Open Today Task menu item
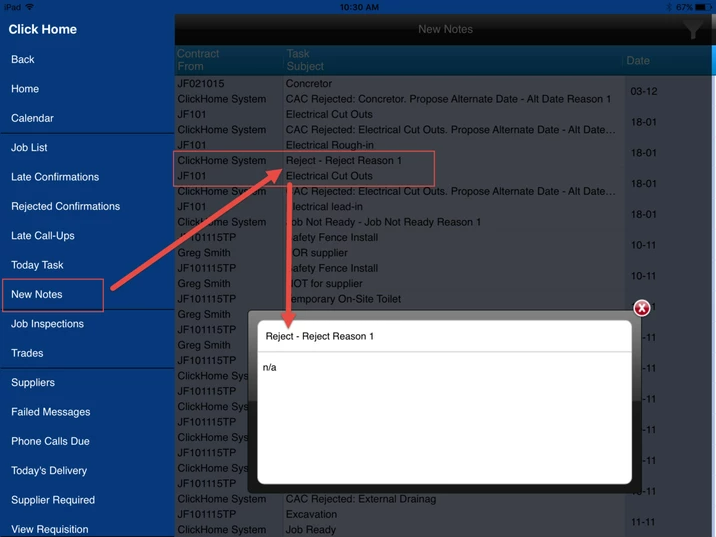The width and height of the screenshot is (716, 537). point(37,265)
